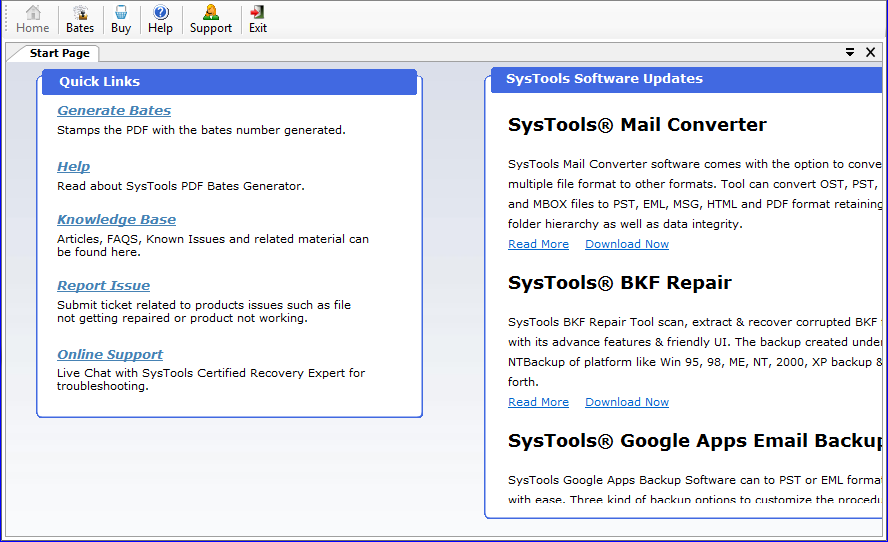Click the Buy shopping cart icon
Image resolution: width=888 pixels, height=542 pixels.
click(121, 20)
